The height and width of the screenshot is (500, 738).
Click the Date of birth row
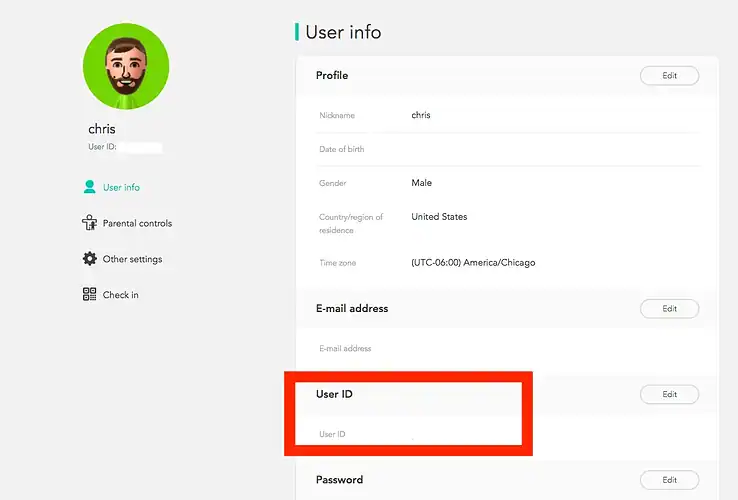pos(342,149)
